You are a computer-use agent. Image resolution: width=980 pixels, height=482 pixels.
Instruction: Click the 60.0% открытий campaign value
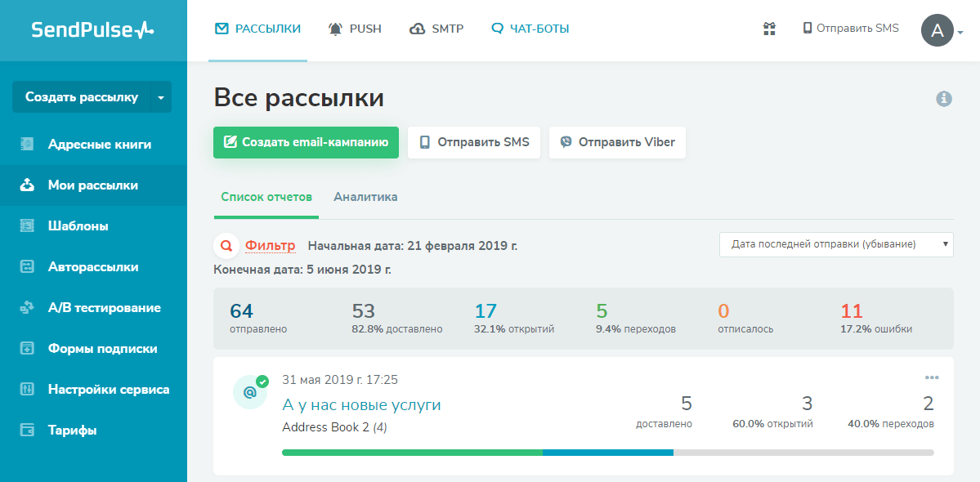pos(773,412)
